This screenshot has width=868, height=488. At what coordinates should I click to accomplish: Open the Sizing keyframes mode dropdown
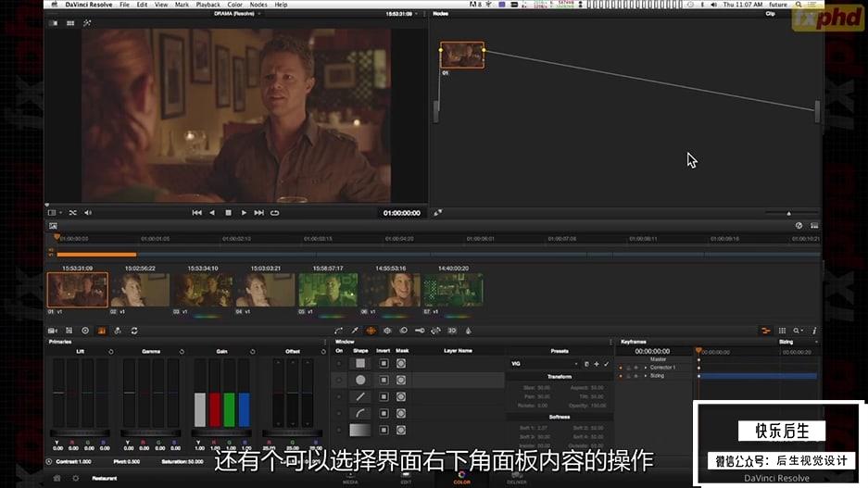click(799, 342)
